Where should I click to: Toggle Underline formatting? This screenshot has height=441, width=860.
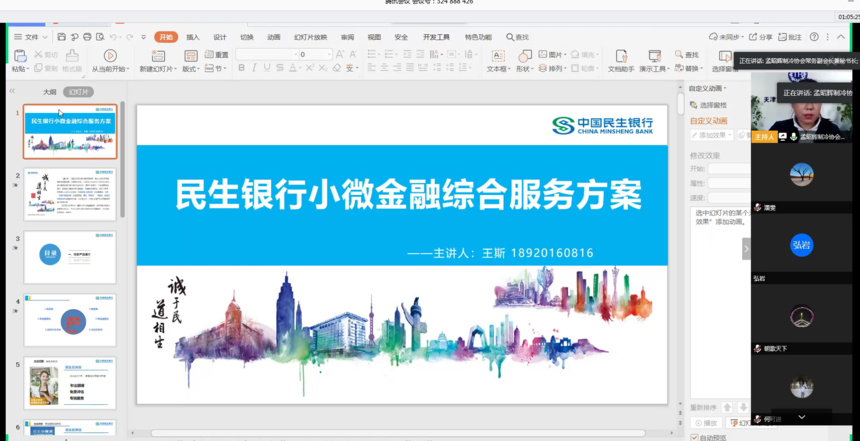tap(267, 67)
